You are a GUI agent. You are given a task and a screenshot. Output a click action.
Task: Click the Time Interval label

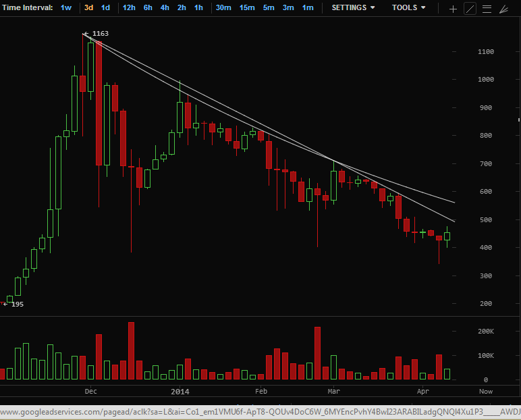tap(27, 7)
